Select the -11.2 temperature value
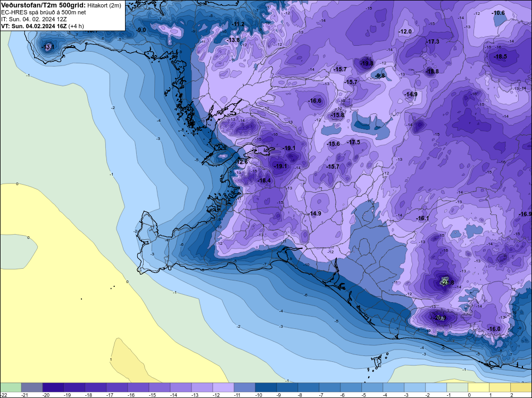The image size is (532, 398). [238, 24]
